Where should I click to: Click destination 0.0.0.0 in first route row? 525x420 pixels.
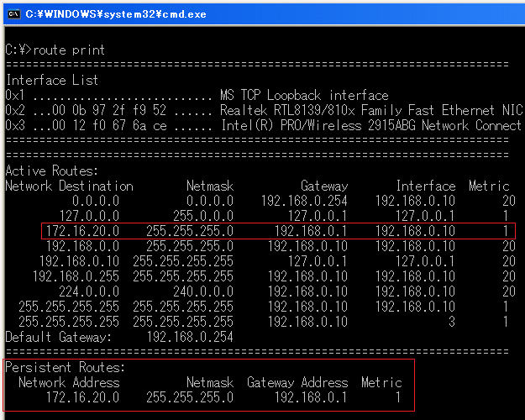coord(96,201)
